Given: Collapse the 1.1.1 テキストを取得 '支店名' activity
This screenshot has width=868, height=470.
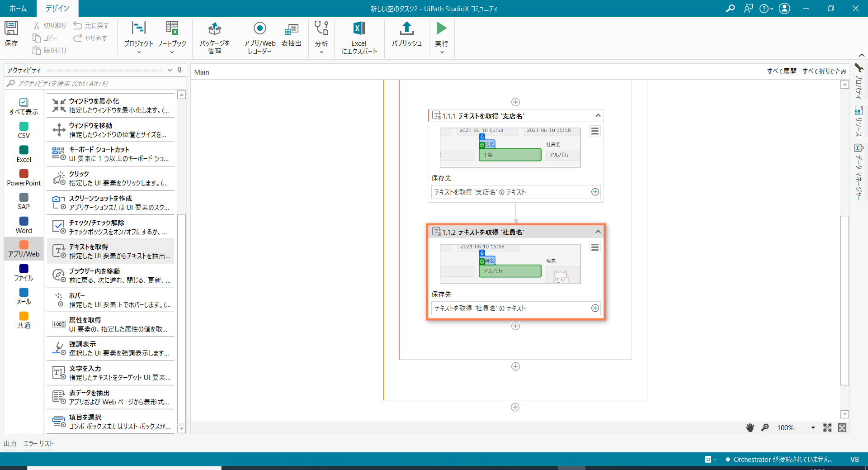Looking at the screenshot, I should click(x=598, y=115).
